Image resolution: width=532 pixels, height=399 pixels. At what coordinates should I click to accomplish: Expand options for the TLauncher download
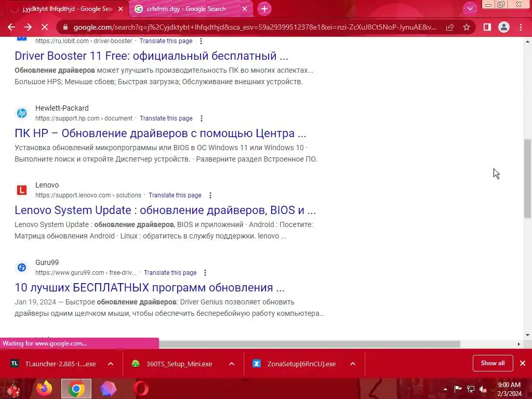tap(111, 364)
